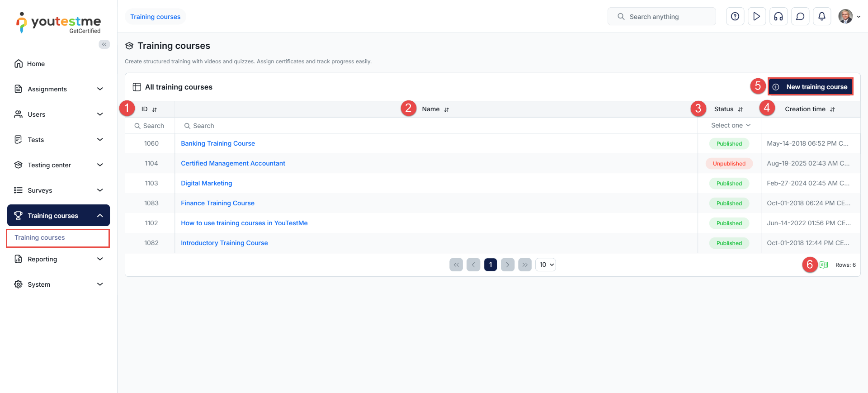Sort by Name column arrows

point(447,109)
